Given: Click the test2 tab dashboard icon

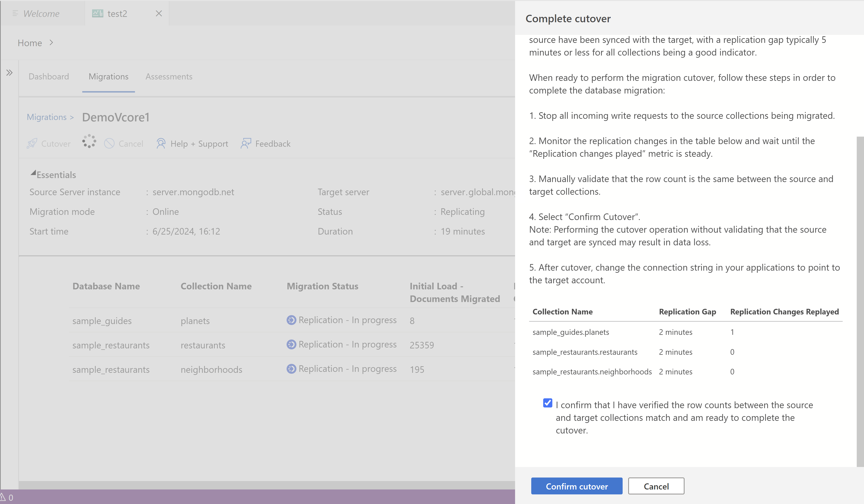Looking at the screenshot, I should [97, 13].
